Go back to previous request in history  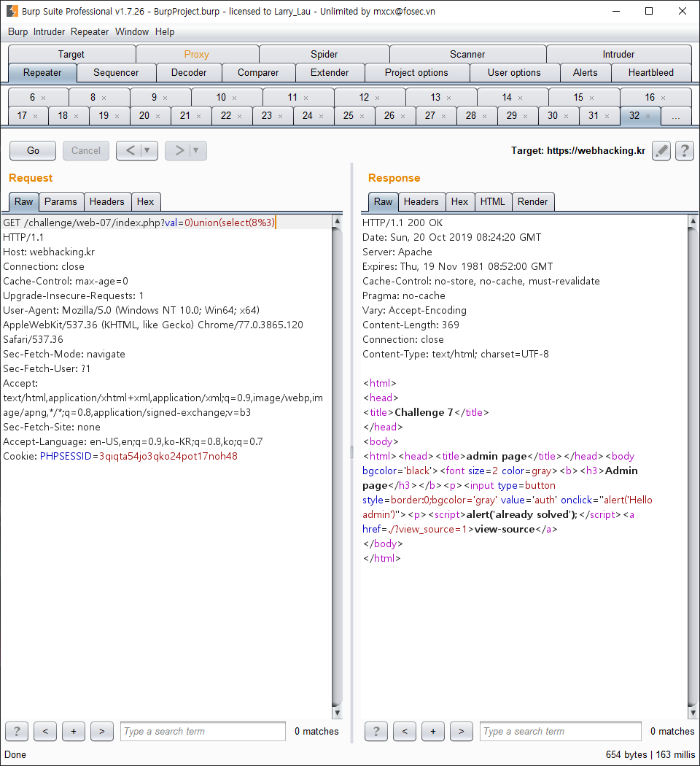pos(131,150)
